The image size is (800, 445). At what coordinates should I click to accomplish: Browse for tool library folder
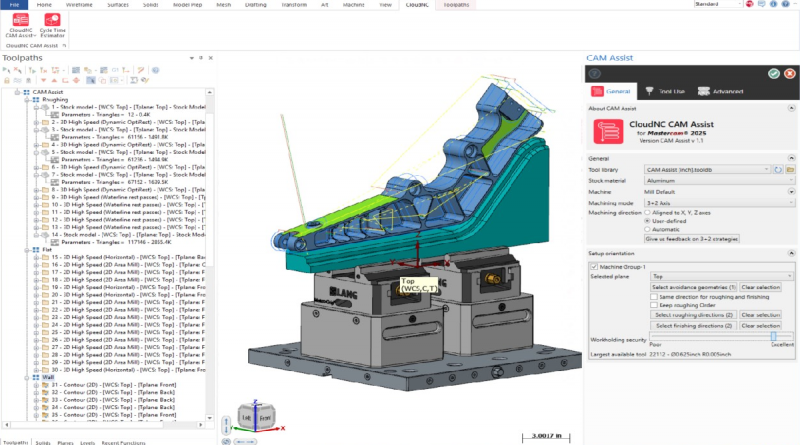click(x=790, y=169)
